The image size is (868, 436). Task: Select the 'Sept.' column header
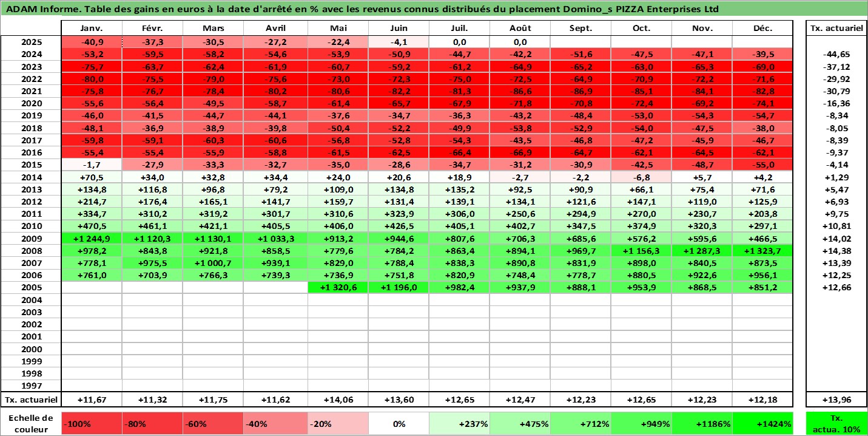point(580,29)
